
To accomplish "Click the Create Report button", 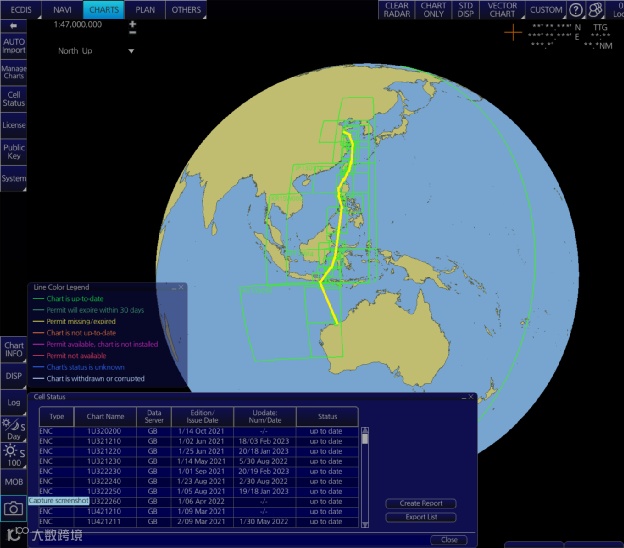I will (421, 503).
